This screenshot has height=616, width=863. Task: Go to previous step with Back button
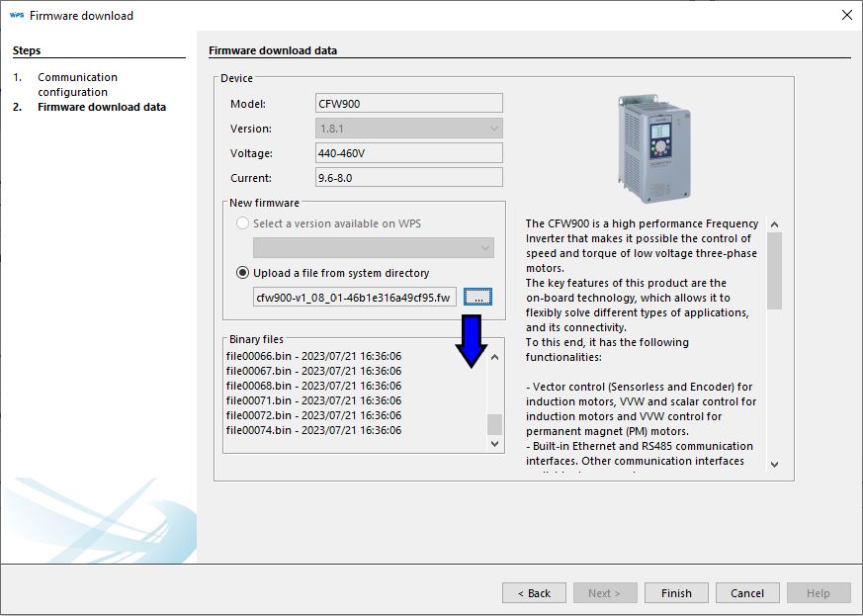(x=534, y=593)
